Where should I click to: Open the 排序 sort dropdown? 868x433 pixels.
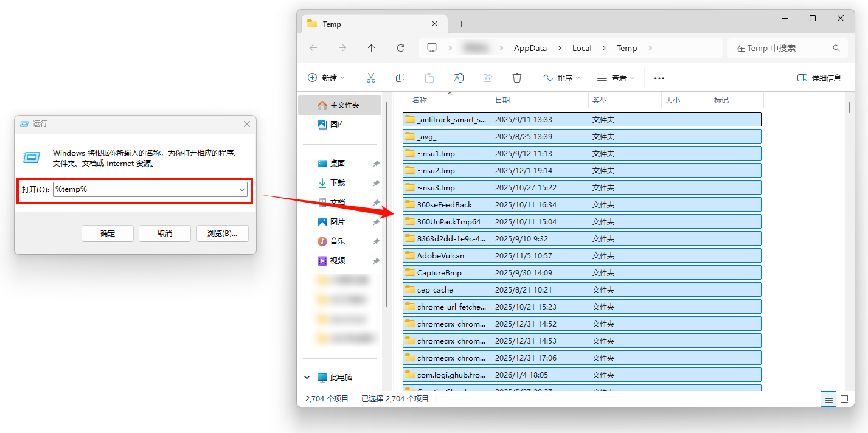tap(561, 78)
